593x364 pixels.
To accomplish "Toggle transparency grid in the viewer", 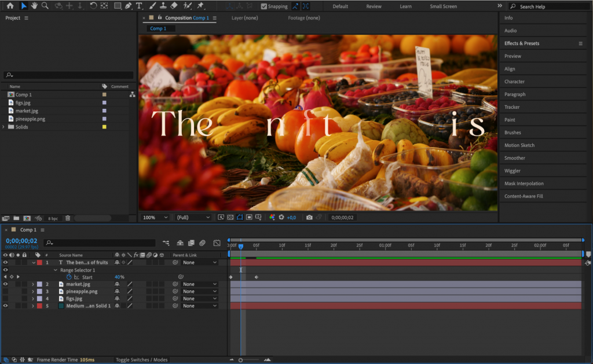I will (229, 217).
